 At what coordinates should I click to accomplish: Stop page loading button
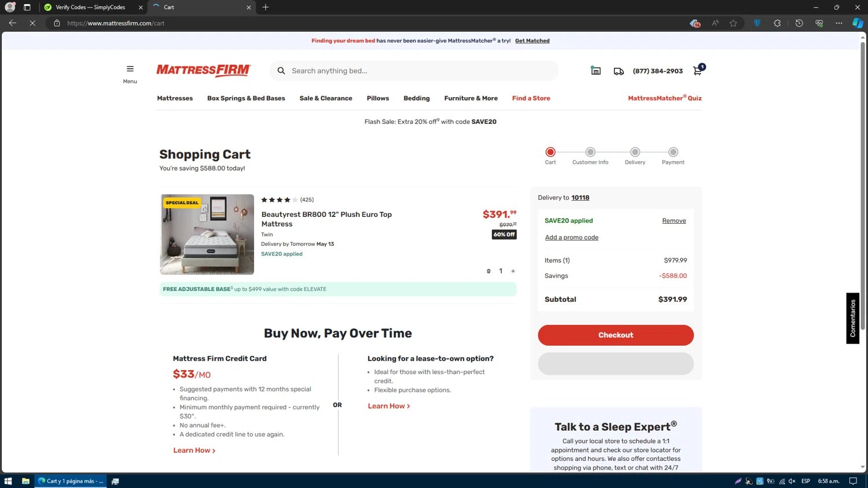32,23
